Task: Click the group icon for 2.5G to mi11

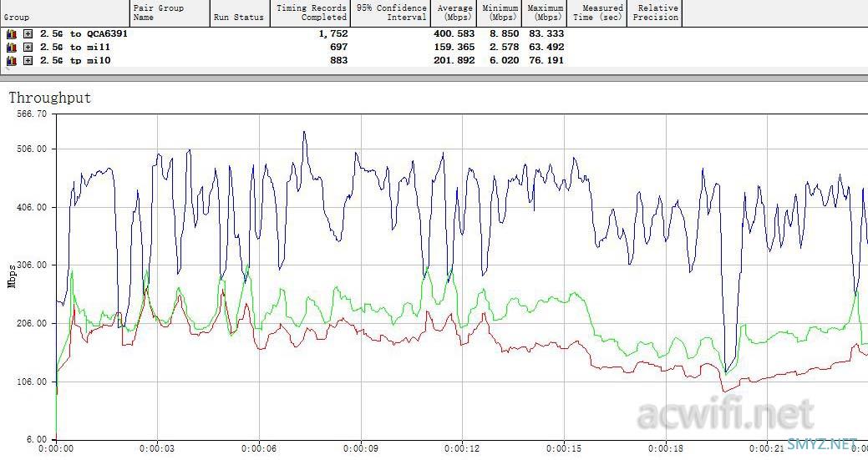Action: (12, 48)
